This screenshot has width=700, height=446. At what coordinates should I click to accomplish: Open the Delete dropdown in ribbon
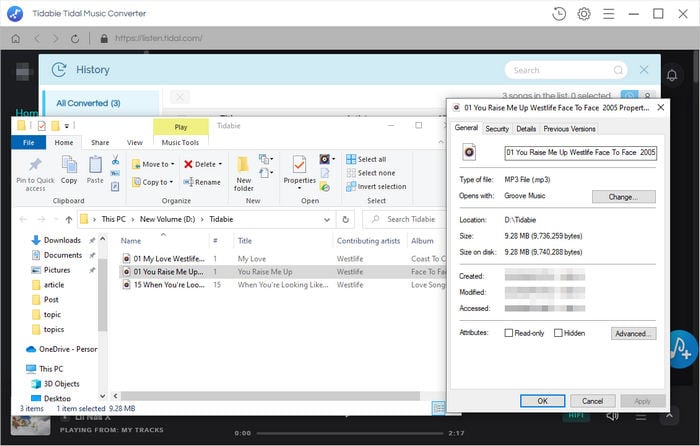tap(203, 164)
